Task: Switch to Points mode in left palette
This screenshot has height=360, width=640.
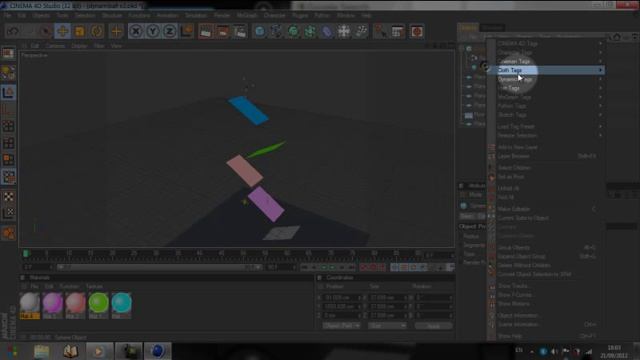Action: coord(8,126)
